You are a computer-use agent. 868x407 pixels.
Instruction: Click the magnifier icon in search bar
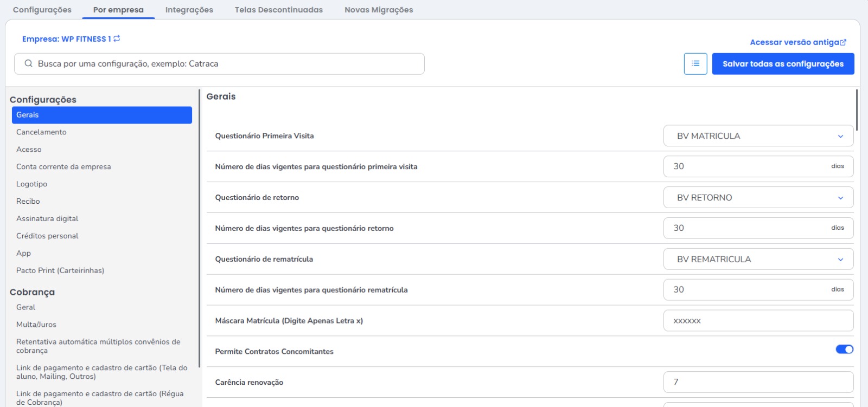pos(29,64)
